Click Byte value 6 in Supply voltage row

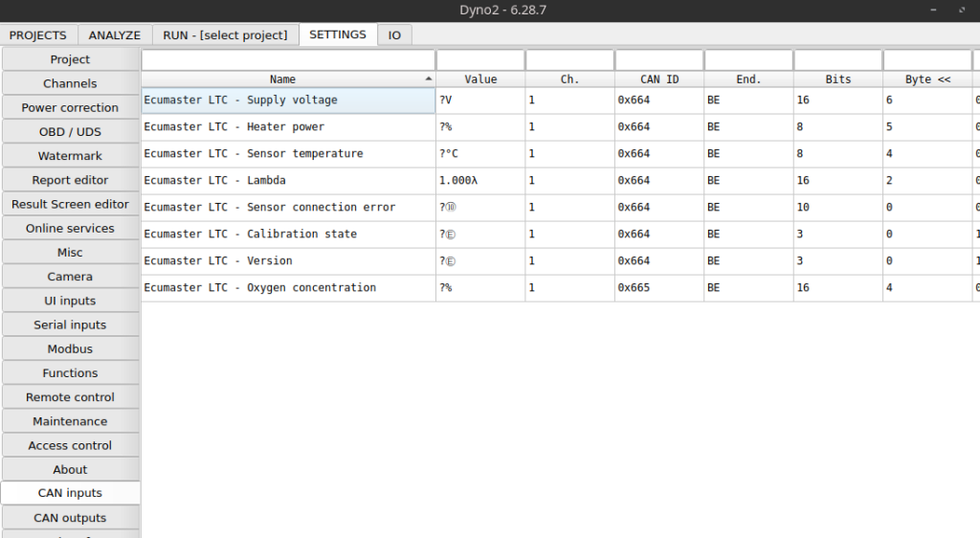point(927,101)
